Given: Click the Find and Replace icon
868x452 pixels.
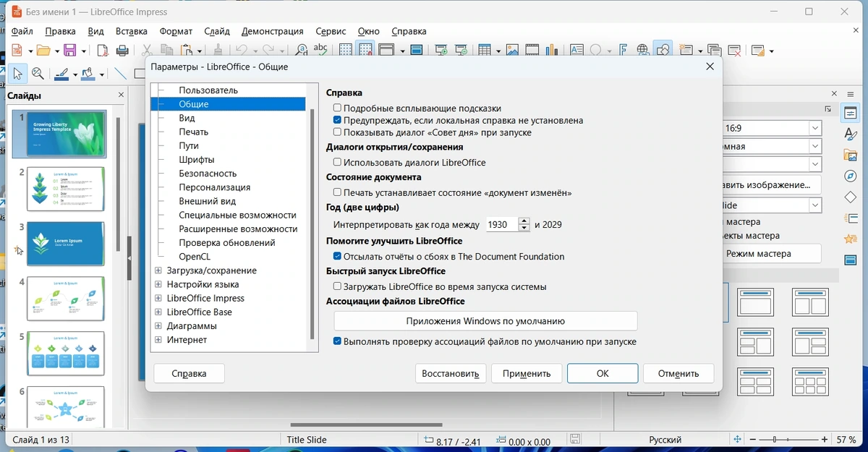Looking at the screenshot, I should [x=302, y=50].
